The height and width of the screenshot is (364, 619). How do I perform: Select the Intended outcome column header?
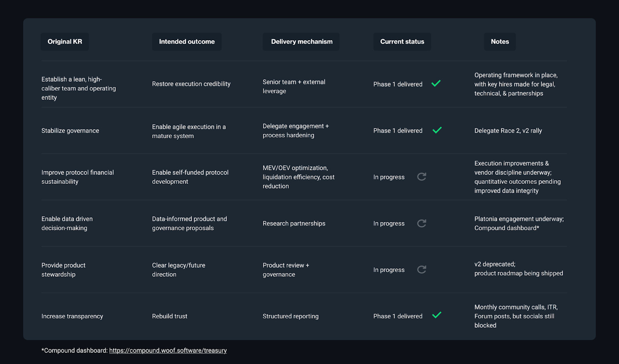point(187,42)
